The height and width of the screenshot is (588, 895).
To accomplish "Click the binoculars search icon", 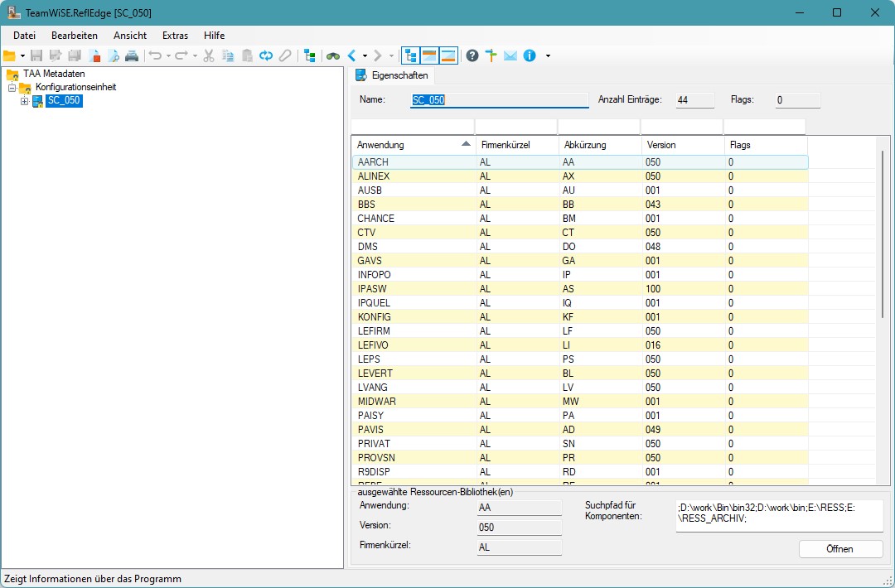I will click(332, 56).
